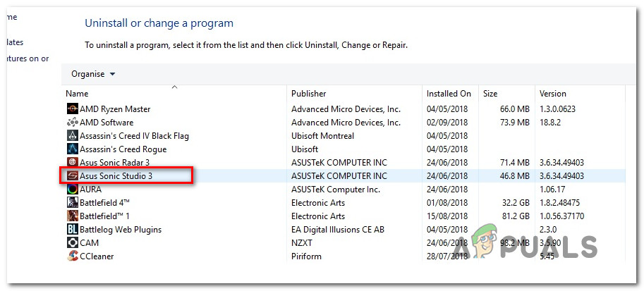644x291 pixels.
Task: Sort programs by Publisher column
Action: tap(309, 94)
